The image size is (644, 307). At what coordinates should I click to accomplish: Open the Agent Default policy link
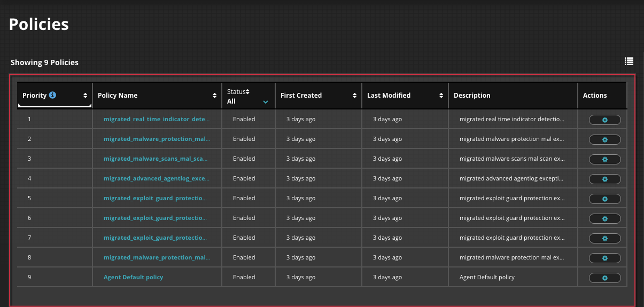[x=133, y=277]
